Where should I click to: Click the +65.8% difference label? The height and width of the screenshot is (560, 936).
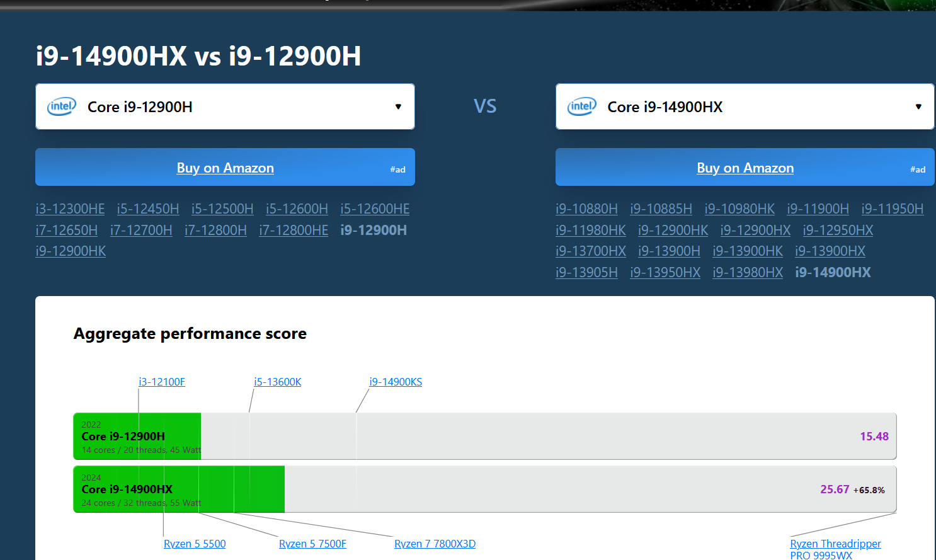[x=869, y=490]
